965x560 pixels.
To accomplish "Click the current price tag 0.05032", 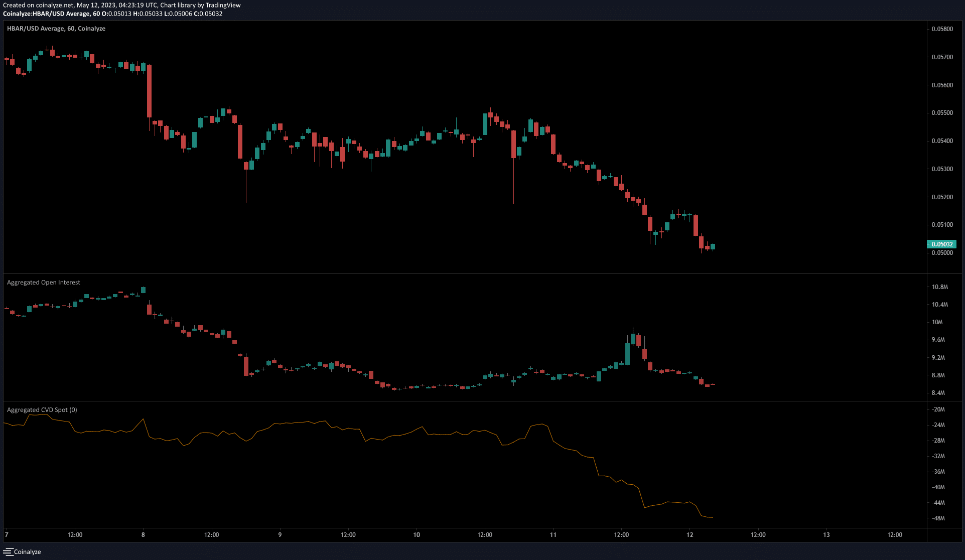I will (941, 244).
